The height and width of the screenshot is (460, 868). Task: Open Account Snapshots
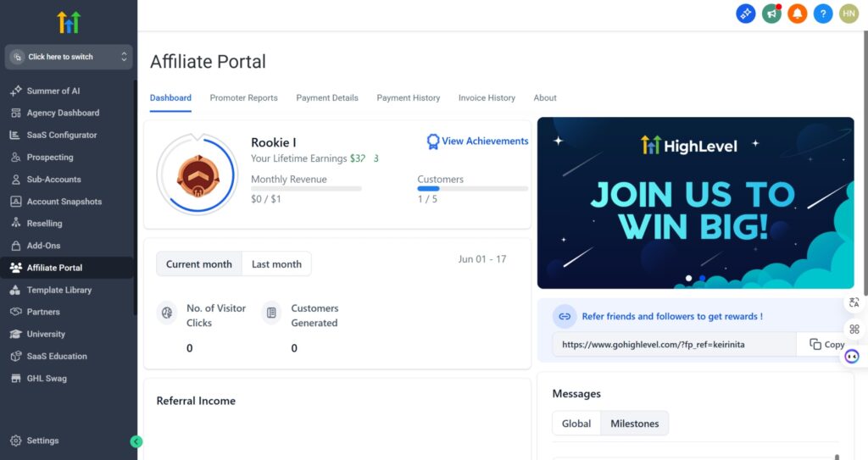coord(64,202)
